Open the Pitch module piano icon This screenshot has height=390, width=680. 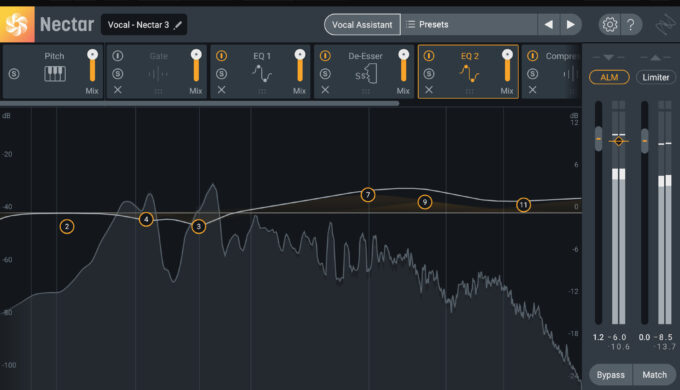[x=55, y=74]
